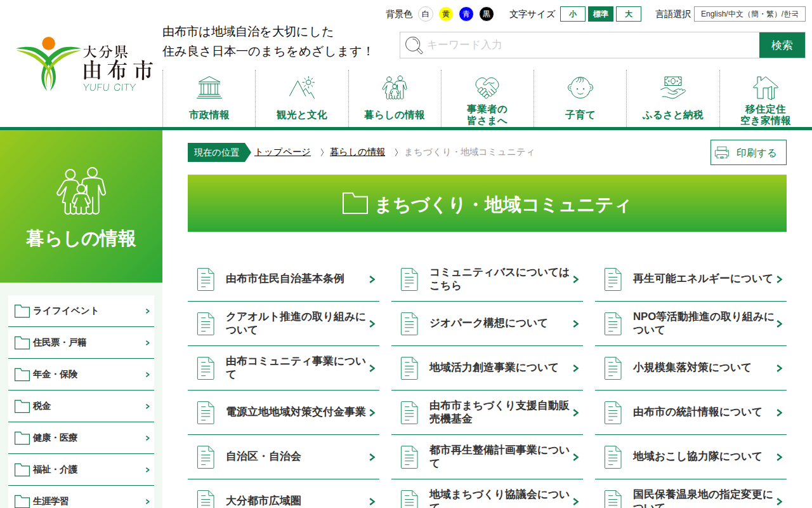
Task: Open 健康・医療 sidebar menu item
Action: coord(81,438)
